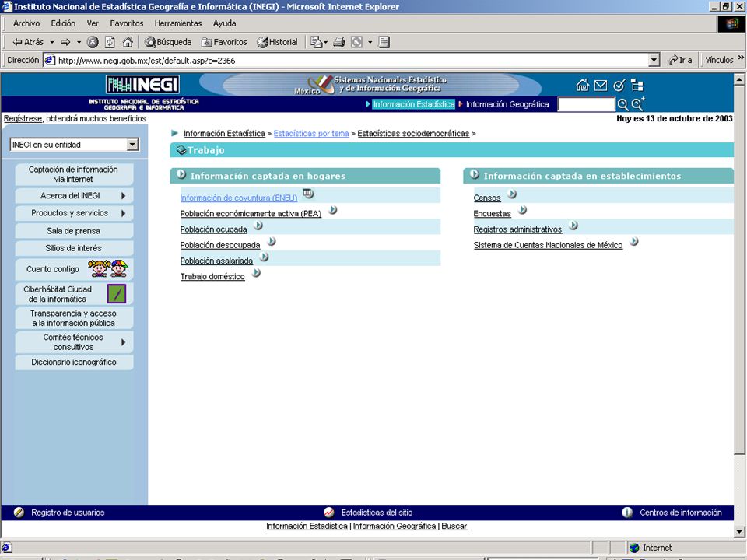Screen dimensions: 747x560
Task: Click the Captación de información vía Internet button
Action: click(x=74, y=174)
